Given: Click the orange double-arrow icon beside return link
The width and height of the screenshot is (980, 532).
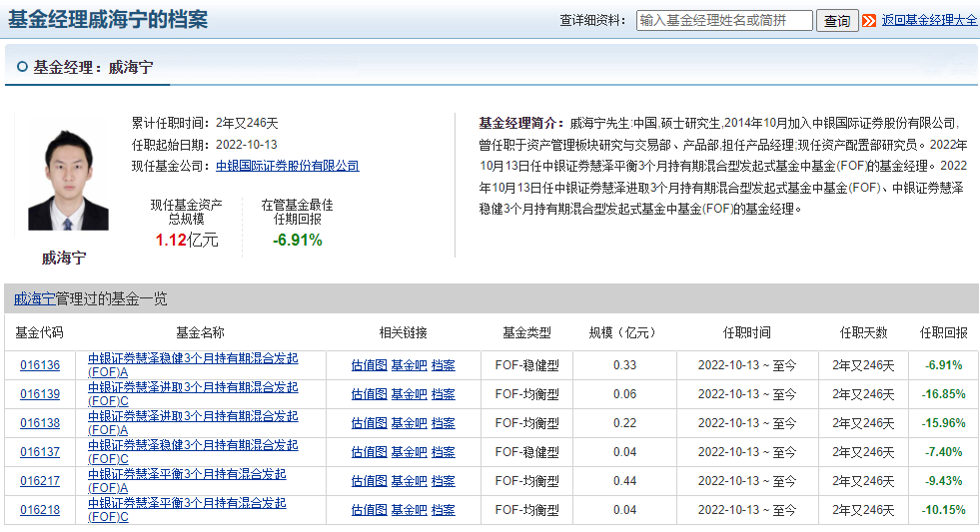Looking at the screenshot, I should [x=869, y=21].
